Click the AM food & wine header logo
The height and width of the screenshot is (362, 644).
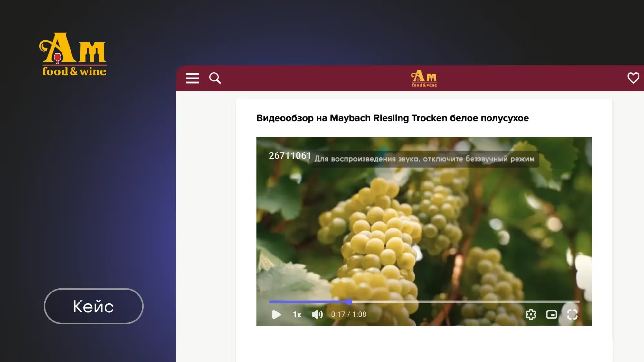pos(424,79)
